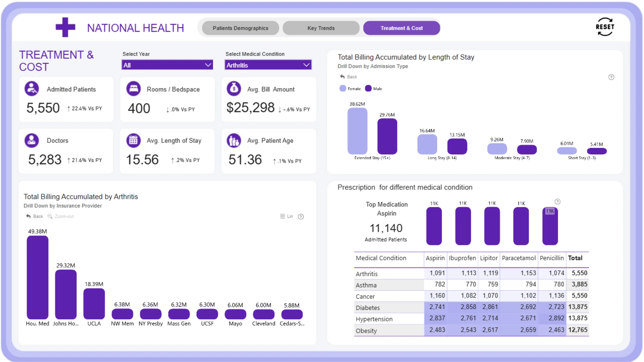This screenshot has height=362, width=644.
Task: Toggle the Male legend item
Action: pos(374,88)
